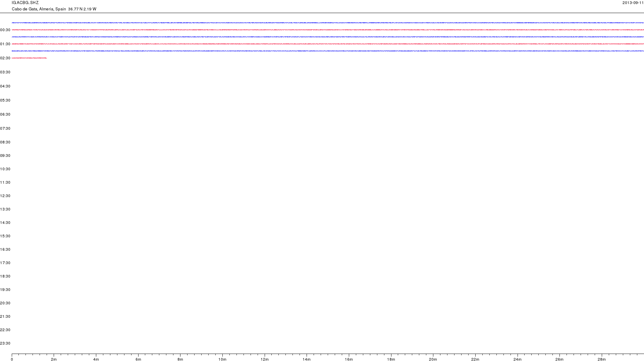Click the 8m tick label on time axis

180,360
